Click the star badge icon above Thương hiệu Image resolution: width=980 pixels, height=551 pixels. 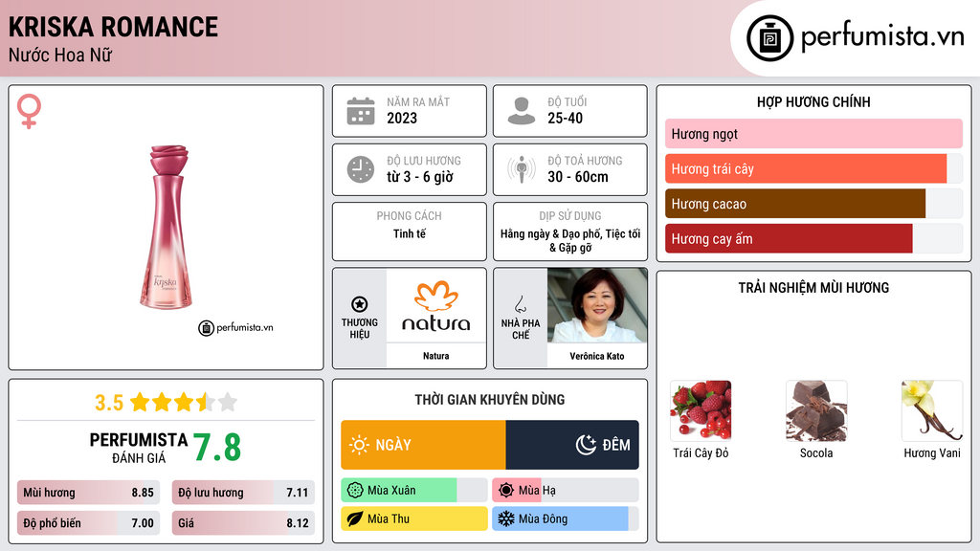(360, 304)
